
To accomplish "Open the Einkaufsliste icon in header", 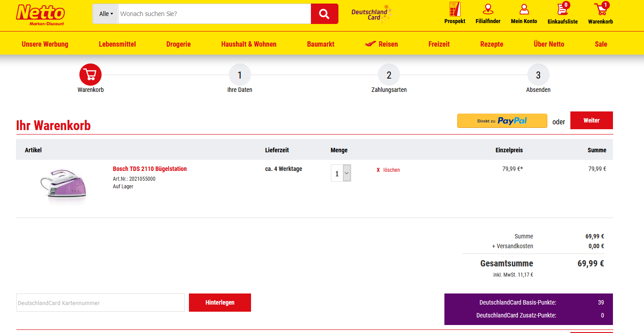I will [x=562, y=10].
